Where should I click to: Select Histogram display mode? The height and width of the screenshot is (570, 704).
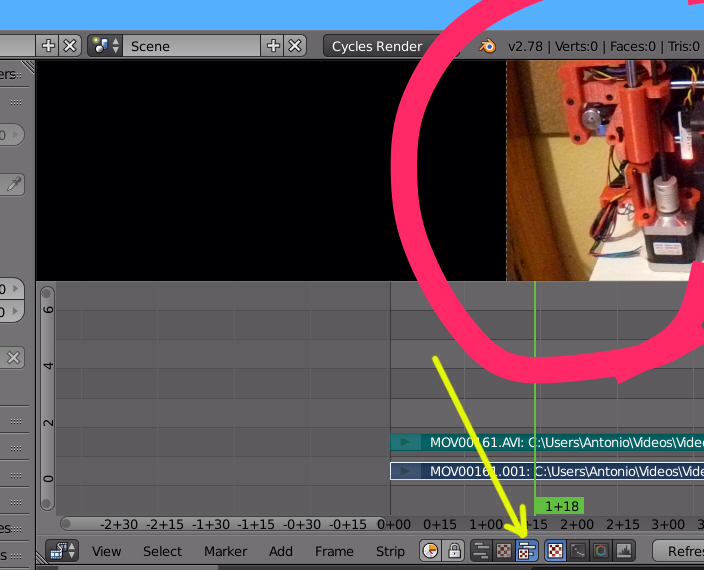point(624,551)
